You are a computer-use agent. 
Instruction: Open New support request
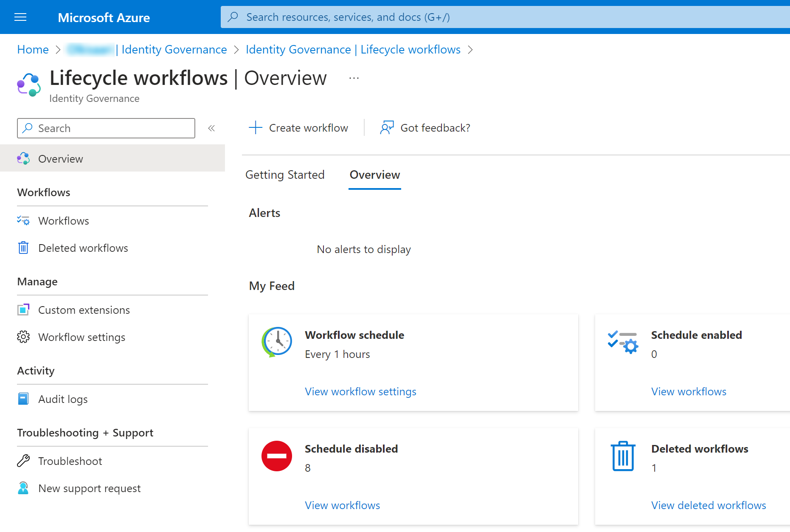(89, 488)
